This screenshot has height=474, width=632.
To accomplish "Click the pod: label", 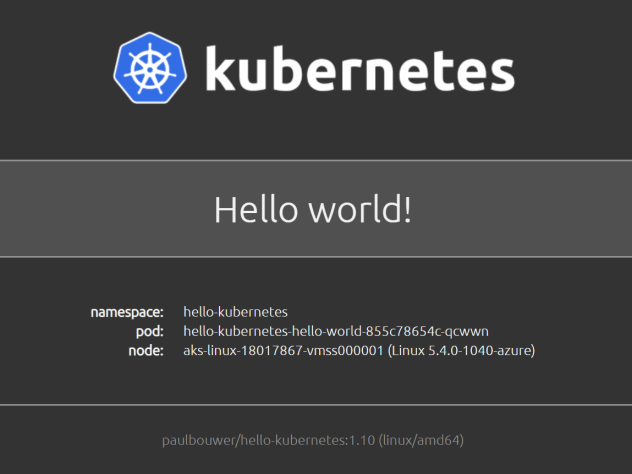I will pos(150,331).
